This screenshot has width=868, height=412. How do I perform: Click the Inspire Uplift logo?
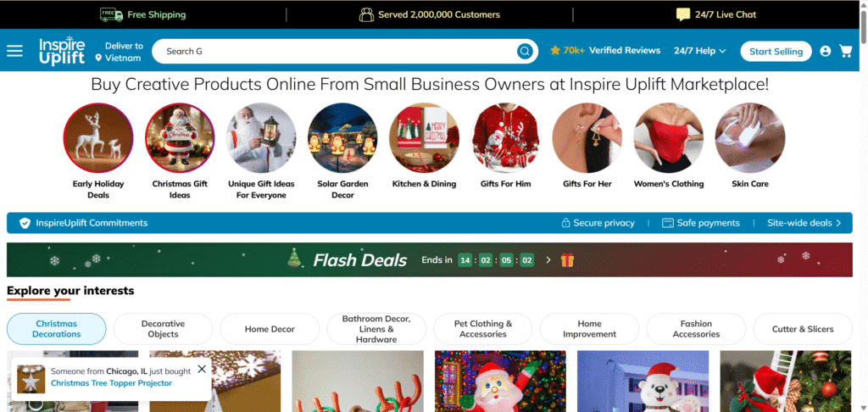[x=62, y=51]
